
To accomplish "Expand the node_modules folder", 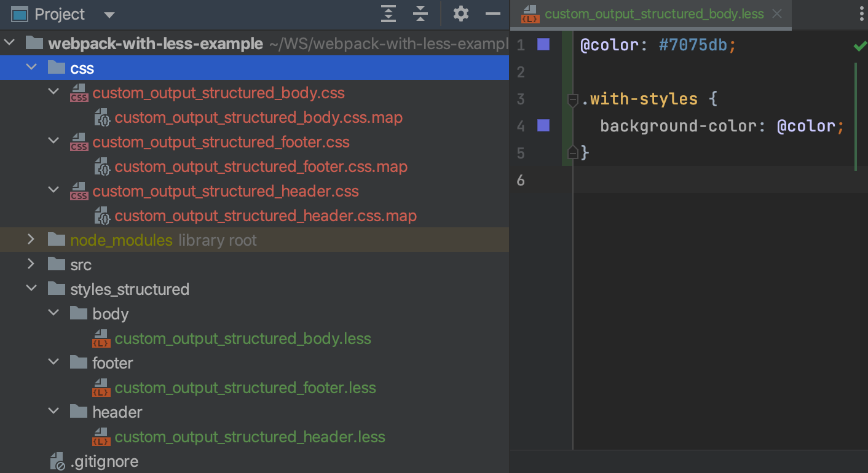I will pos(31,240).
